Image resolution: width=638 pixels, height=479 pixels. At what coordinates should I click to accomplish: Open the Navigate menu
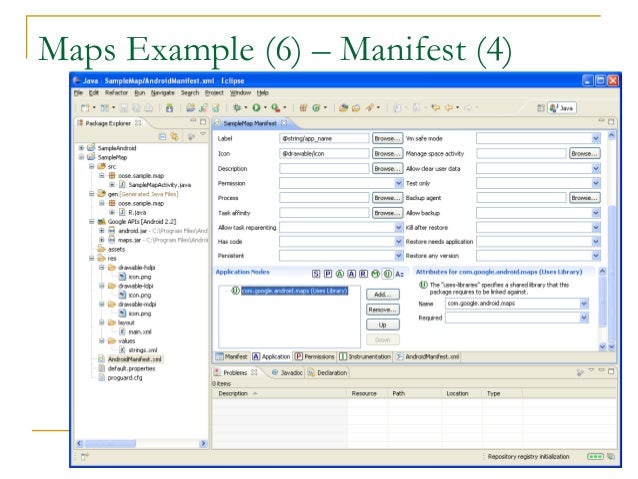(162, 93)
